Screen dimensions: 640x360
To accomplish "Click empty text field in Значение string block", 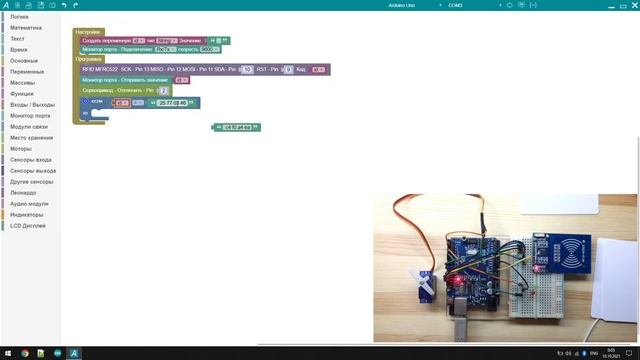I will [x=219, y=41].
